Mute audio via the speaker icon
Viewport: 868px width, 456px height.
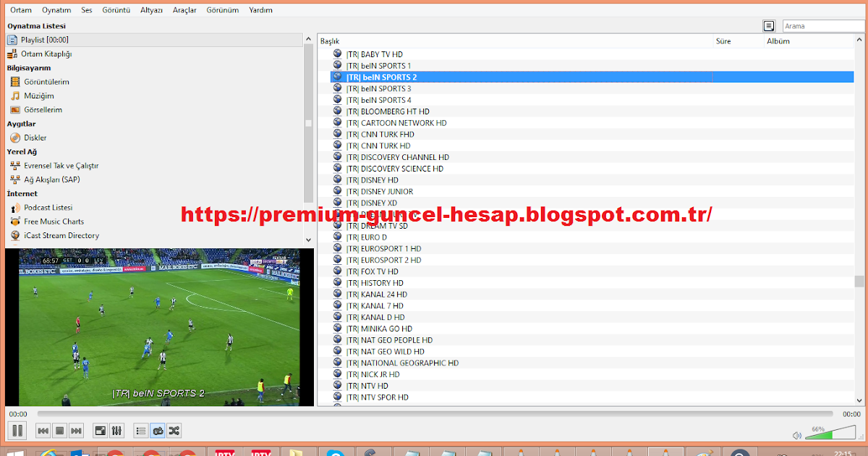pos(797,435)
